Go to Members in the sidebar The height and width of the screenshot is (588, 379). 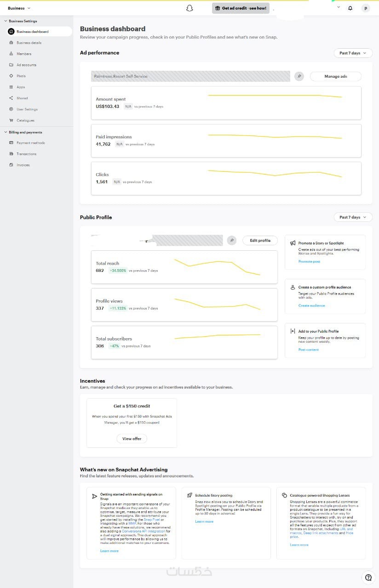coord(24,54)
